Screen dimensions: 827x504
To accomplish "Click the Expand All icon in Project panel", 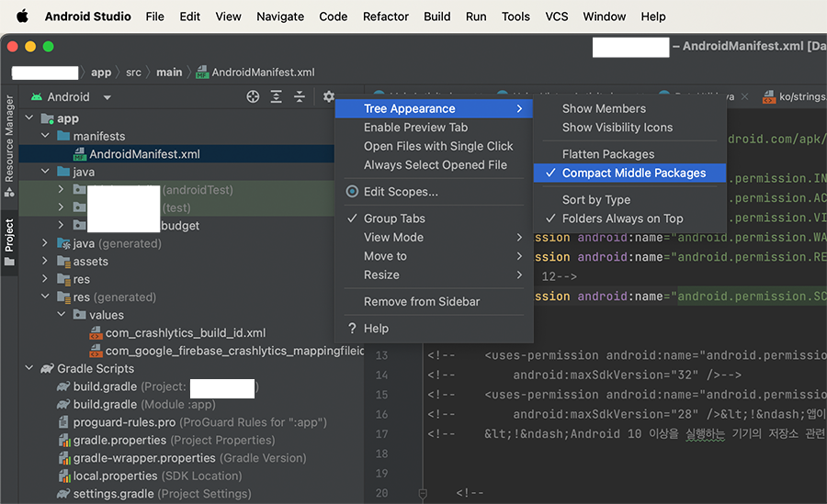I will (277, 96).
